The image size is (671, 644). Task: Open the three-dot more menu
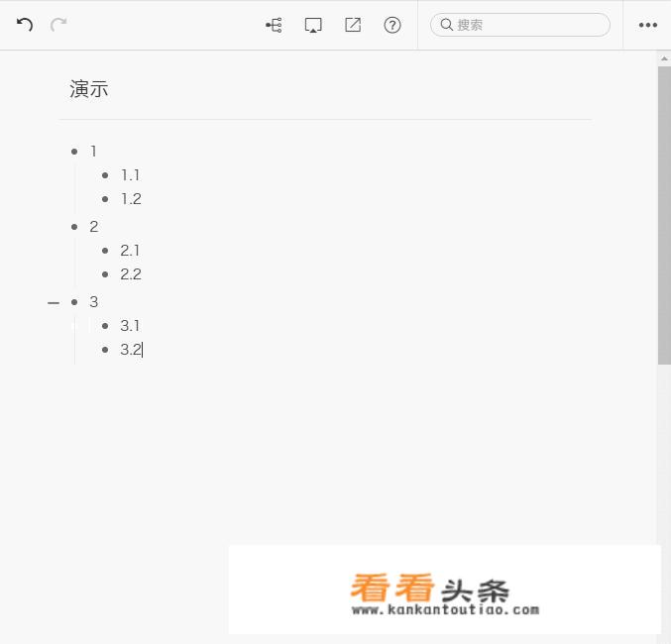[x=648, y=25]
